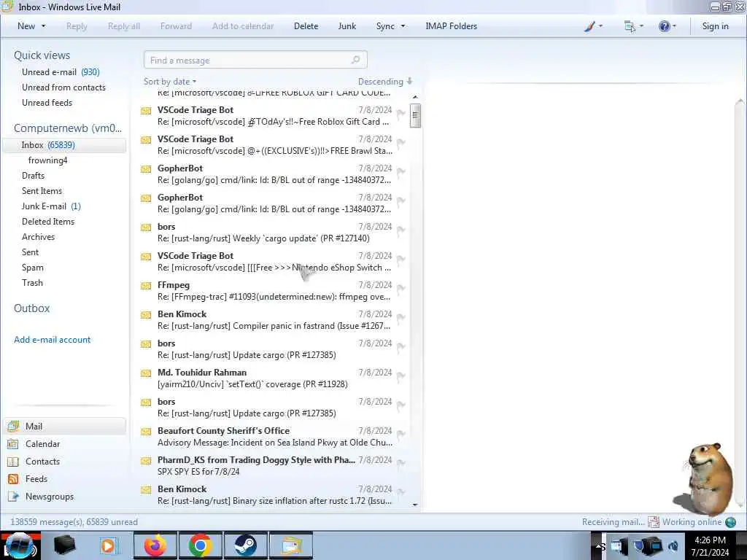
Task: Flag the VSCode Triage Bot Nintendo eShop message
Action: tap(401, 260)
